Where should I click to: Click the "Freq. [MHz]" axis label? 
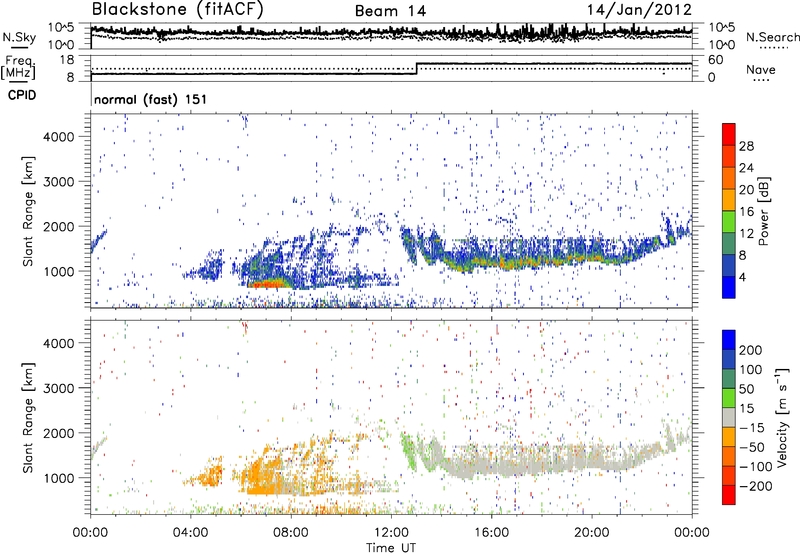19,68
